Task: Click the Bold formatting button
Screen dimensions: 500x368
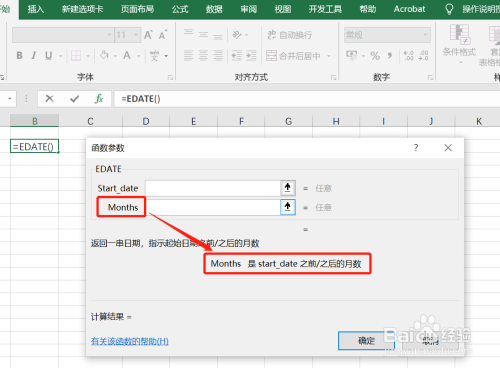Action: tap(20, 55)
